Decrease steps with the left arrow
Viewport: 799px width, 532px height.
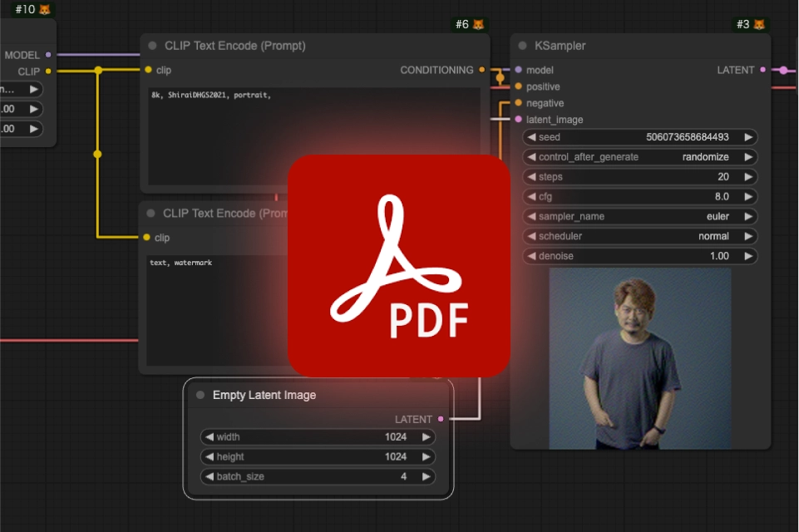[531, 177]
